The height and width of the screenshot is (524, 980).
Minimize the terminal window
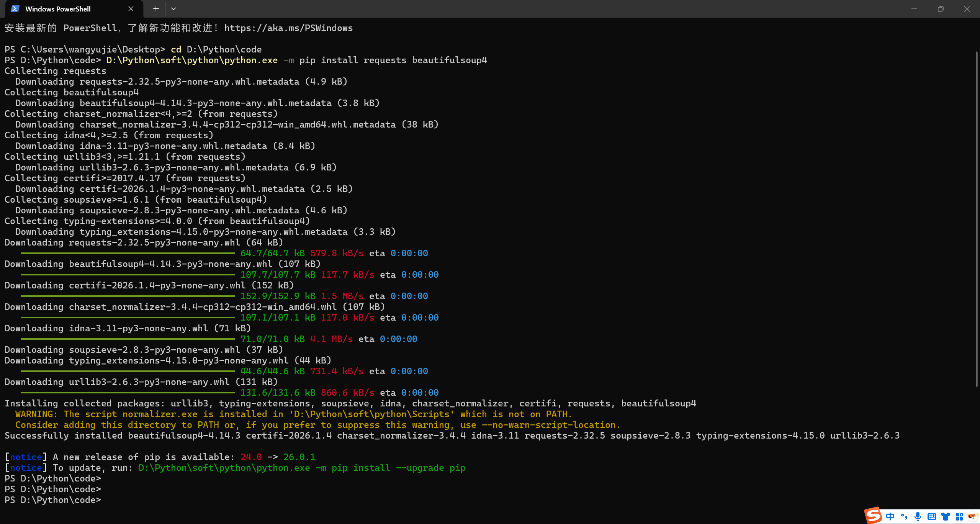pos(914,9)
